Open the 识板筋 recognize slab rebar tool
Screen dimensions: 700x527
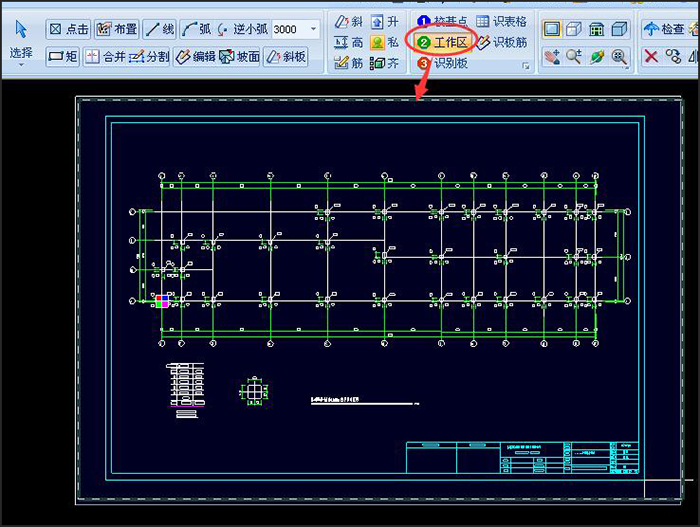pos(501,42)
